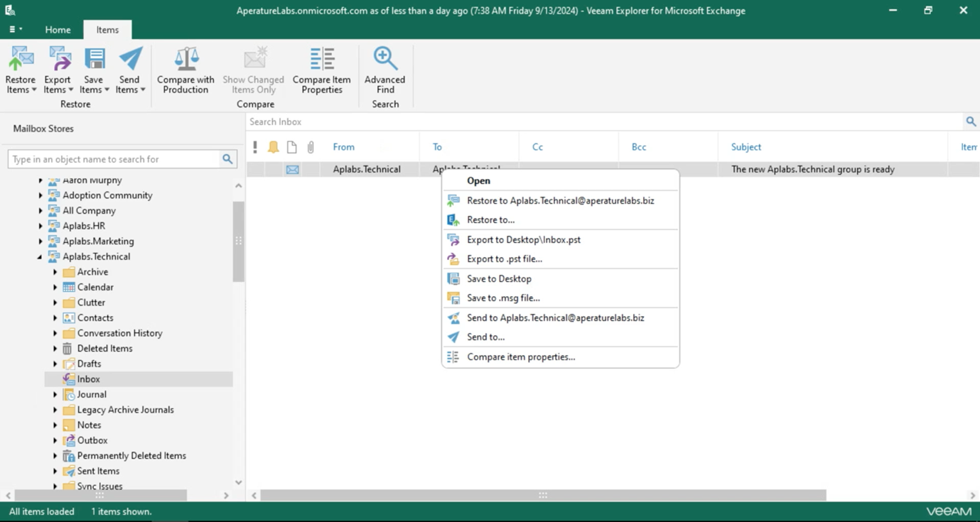
Task: Expand Aplabs.HR mailbox node
Action: (x=41, y=226)
